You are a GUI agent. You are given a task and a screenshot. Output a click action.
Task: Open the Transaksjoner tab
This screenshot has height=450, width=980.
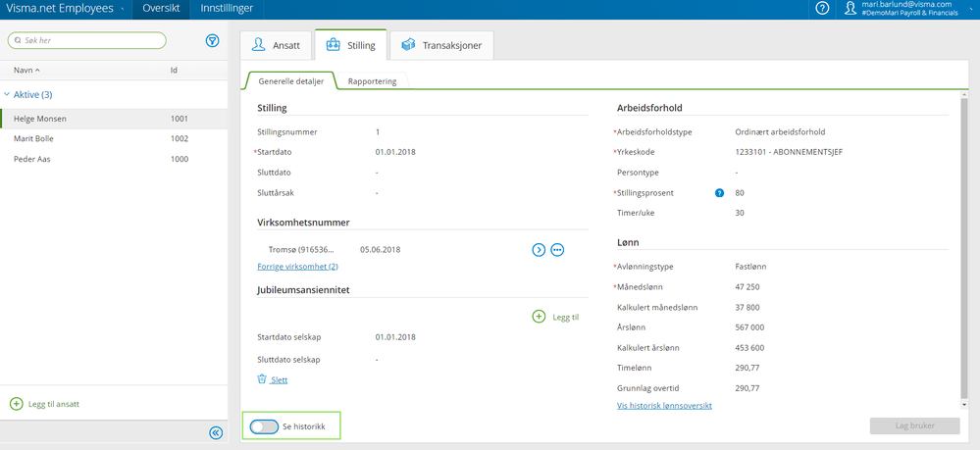[441, 45]
